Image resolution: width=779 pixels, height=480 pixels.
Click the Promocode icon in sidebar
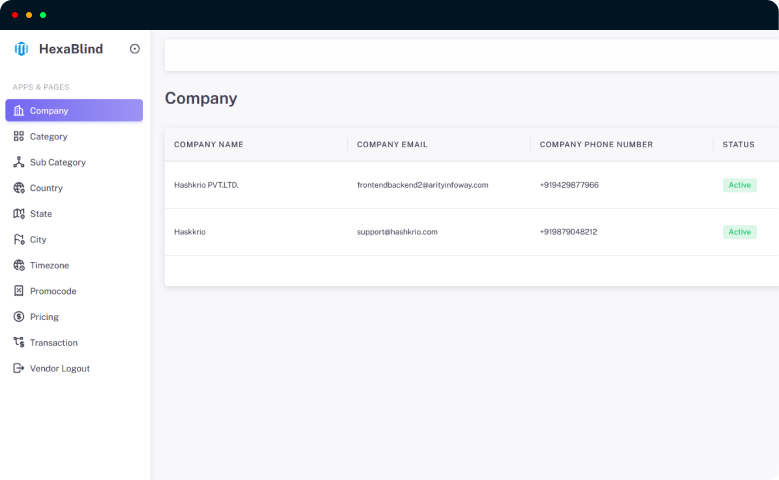19,291
